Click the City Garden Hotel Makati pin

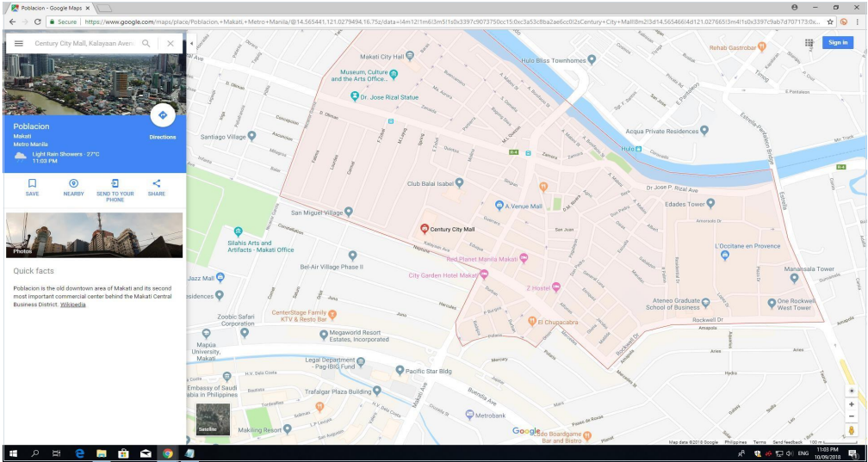(484, 274)
